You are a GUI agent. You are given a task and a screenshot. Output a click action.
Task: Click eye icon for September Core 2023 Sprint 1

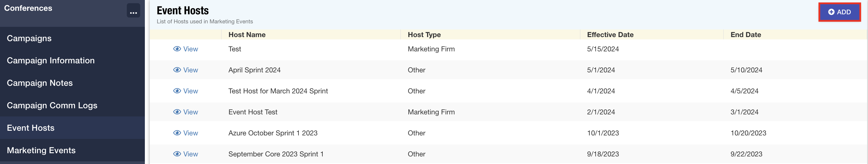(177, 154)
